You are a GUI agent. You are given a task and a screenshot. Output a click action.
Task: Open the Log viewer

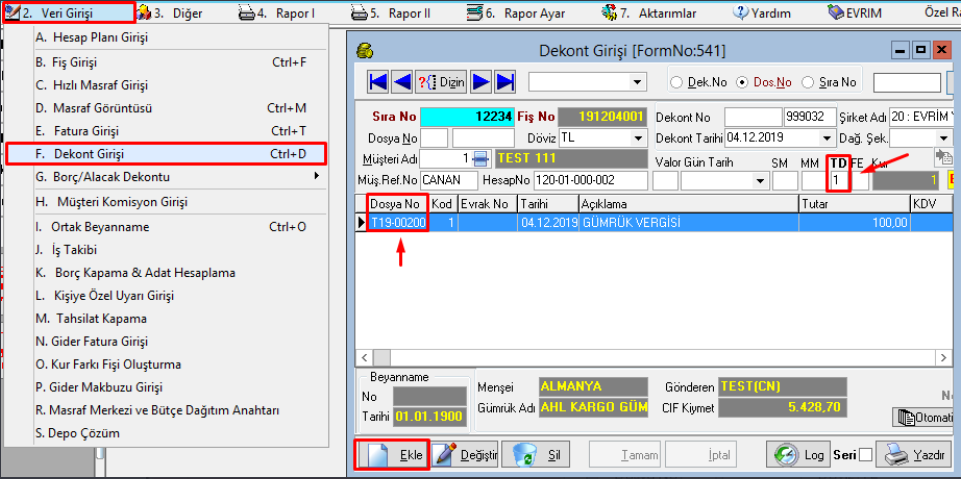coord(799,455)
